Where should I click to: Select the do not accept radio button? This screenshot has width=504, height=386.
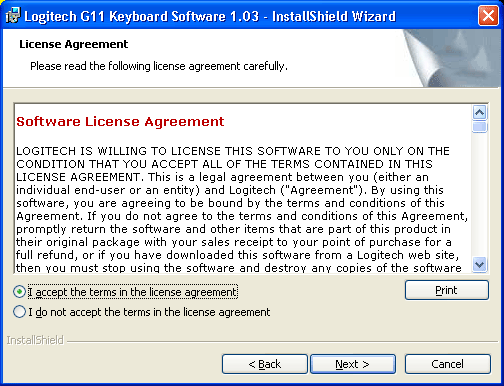coord(19,312)
